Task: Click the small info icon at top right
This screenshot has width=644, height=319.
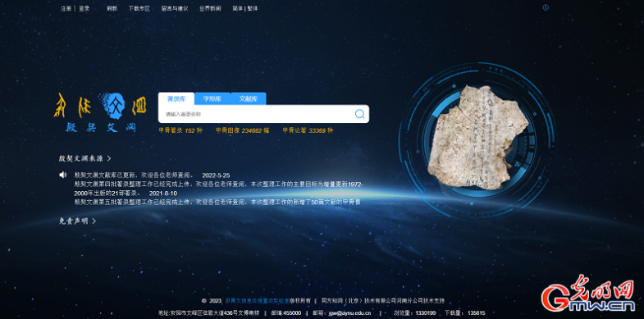Action: tap(546, 7)
